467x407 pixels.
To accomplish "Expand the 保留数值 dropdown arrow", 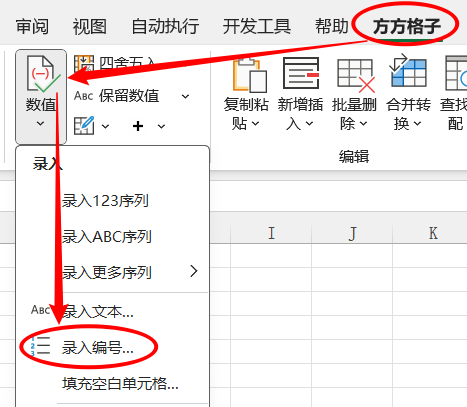I will [x=185, y=97].
